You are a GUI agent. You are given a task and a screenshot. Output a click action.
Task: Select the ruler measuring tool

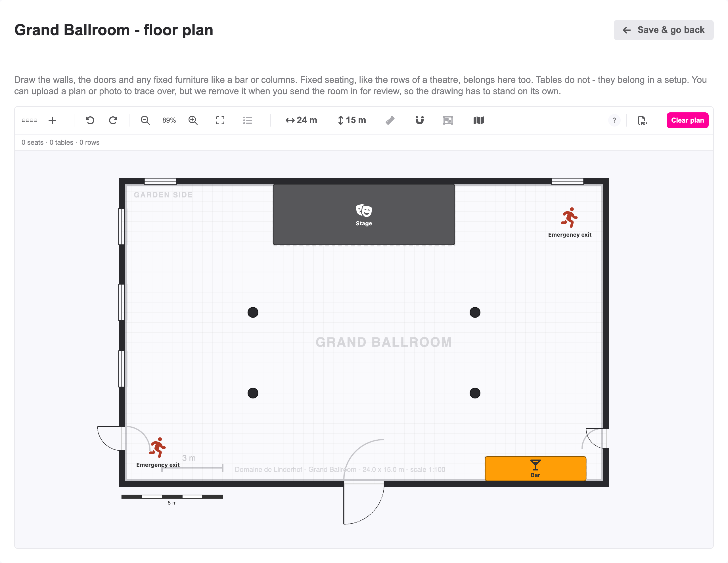pyautogui.click(x=390, y=120)
